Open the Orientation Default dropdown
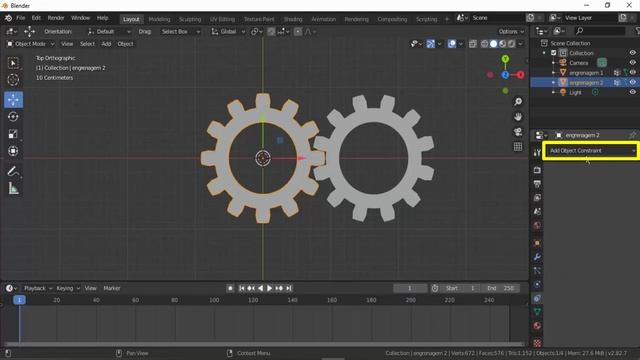 109,31
